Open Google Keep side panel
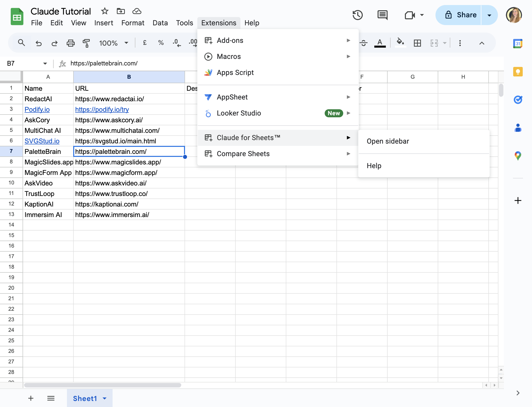Viewport: 532px width, 407px height. coord(518,72)
